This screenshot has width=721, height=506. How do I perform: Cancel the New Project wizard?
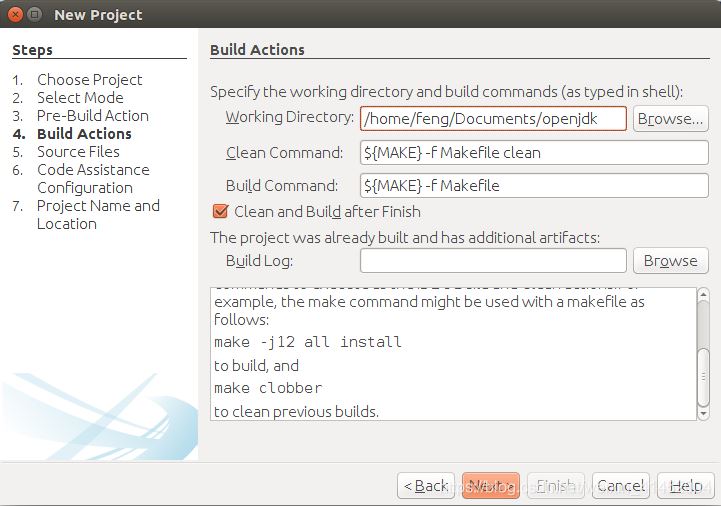pyautogui.click(x=621, y=486)
